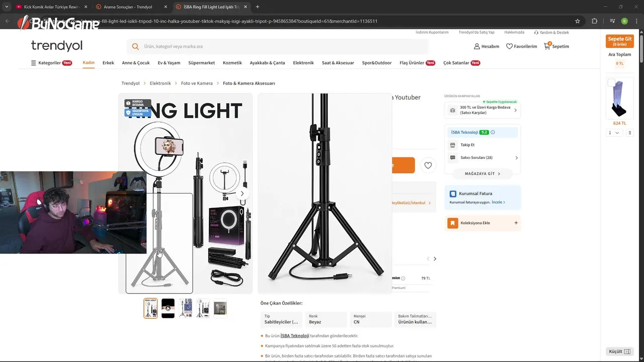This screenshot has width=644, height=362.
Task: Click the underlined İSBA Teknoloji link in description
Action: [294, 336]
